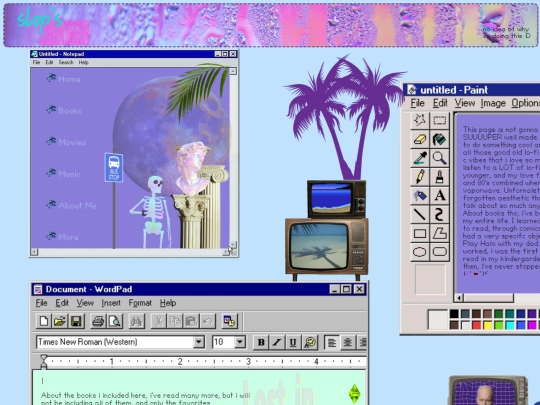Screen dimensions: 540x405
Task: Choose the Rounded Rectangle tool in Paint
Action: click(x=439, y=252)
